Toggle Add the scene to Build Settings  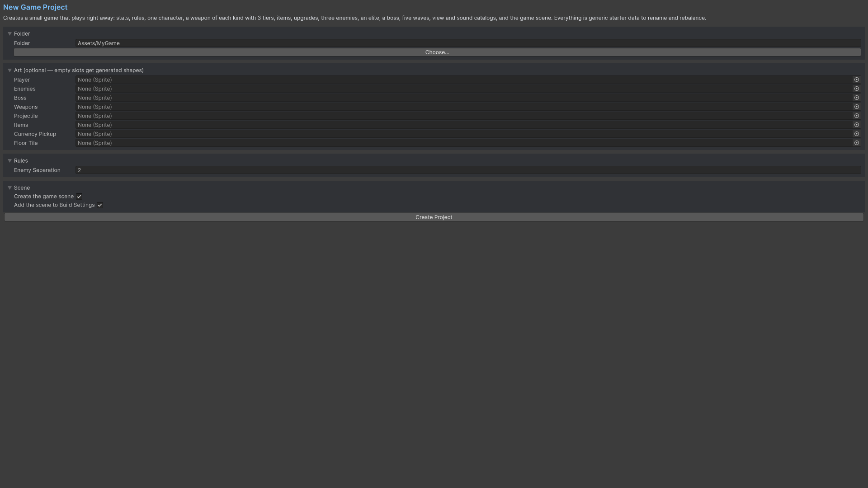tap(100, 205)
